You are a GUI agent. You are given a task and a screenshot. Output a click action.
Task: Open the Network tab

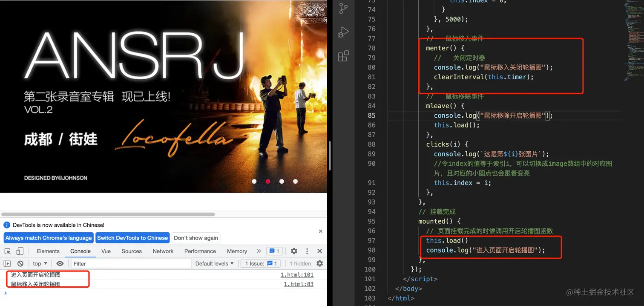click(x=163, y=251)
